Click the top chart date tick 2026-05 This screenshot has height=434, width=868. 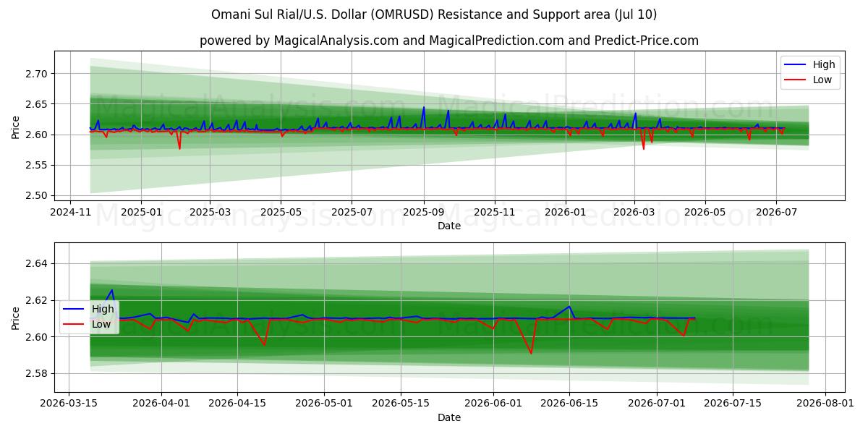pyautogui.click(x=705, y=213)
